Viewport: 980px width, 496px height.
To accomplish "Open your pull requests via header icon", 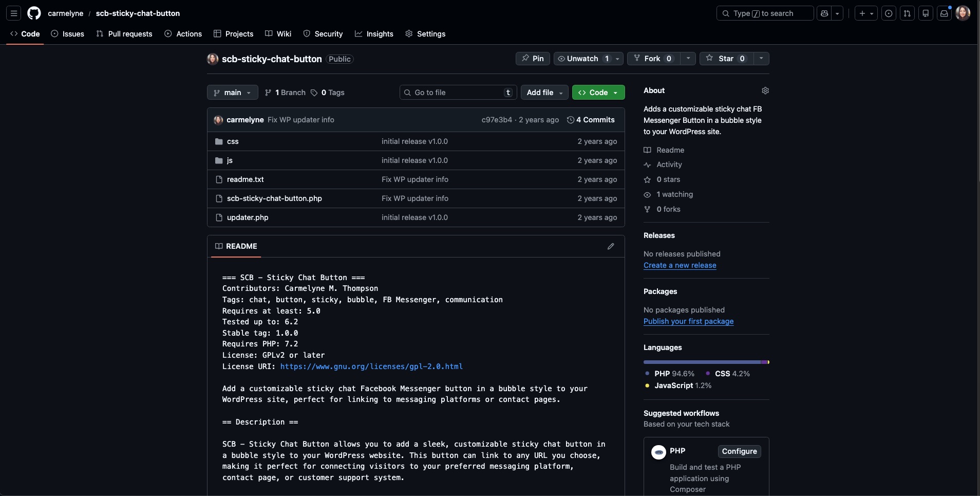I will coord(907,13).
